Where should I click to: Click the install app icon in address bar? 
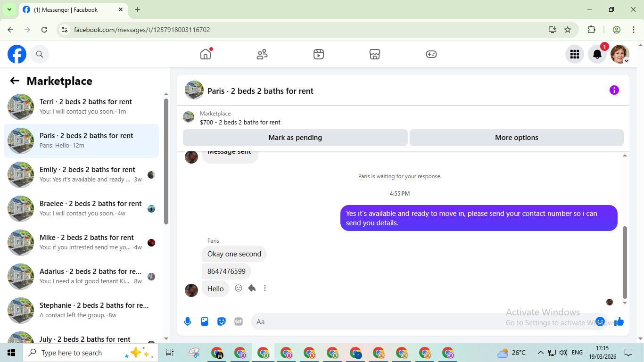[553, 30]
